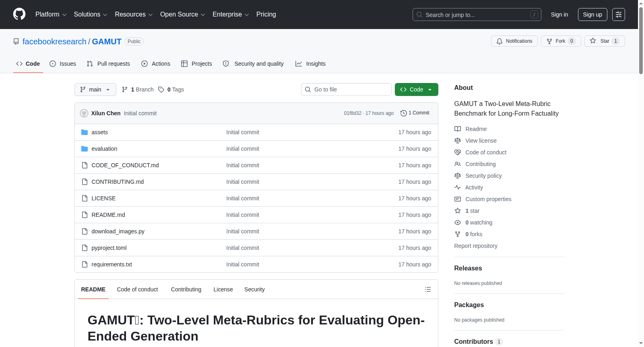
Task: Expand the green Code dropdown
Action: click(x=416, y=89)
